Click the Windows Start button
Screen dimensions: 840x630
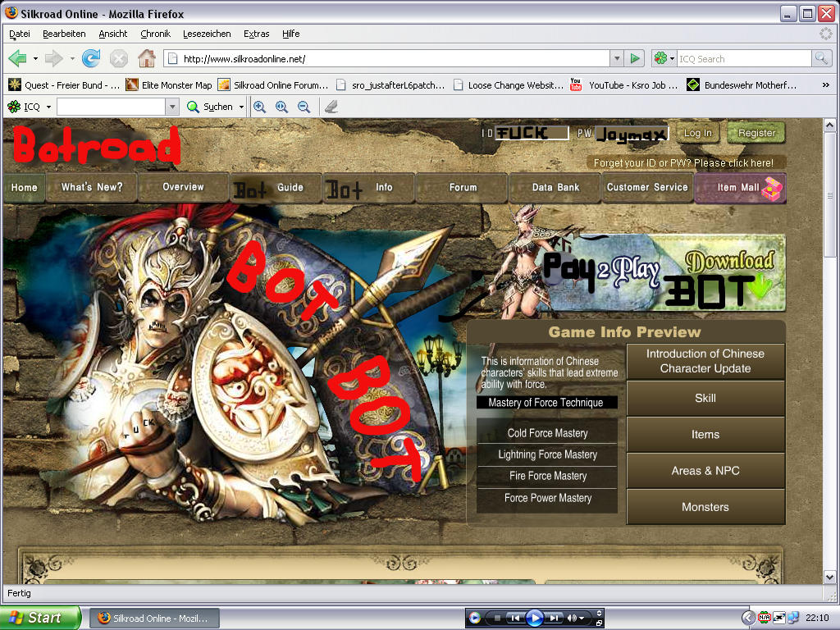pyautogui.click(x=39, y=618)
